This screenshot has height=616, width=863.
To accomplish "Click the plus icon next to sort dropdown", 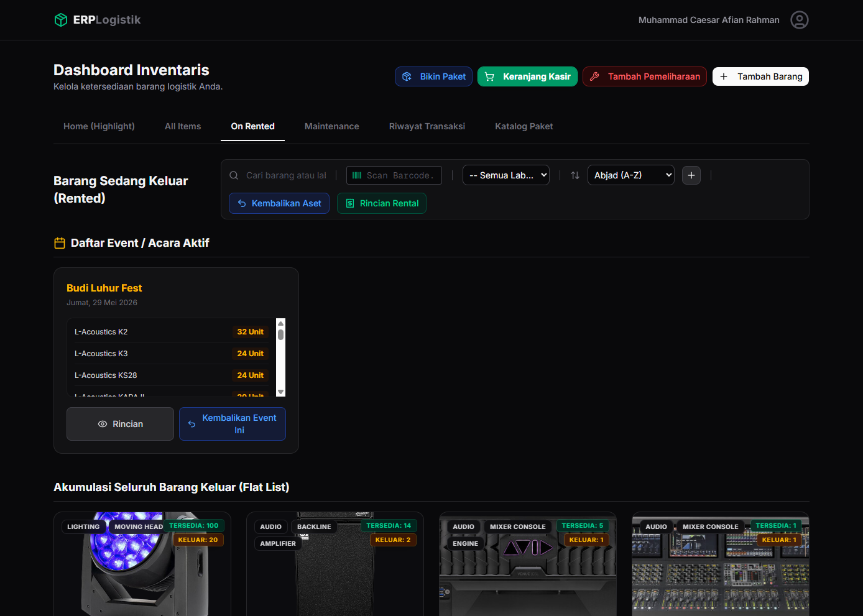I will [x=691, y=175].
